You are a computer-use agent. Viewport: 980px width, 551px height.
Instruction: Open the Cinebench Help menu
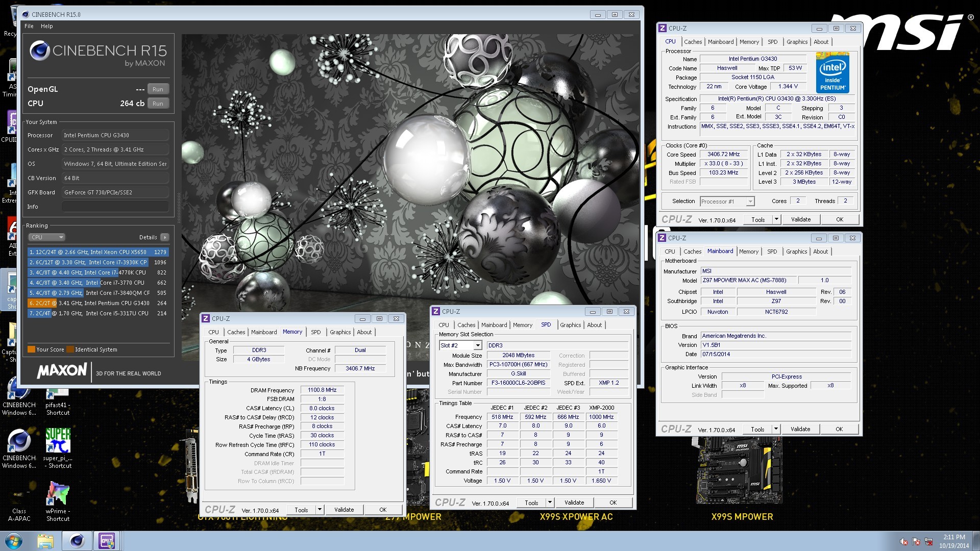pyautogui.click(x=47, y=26)
